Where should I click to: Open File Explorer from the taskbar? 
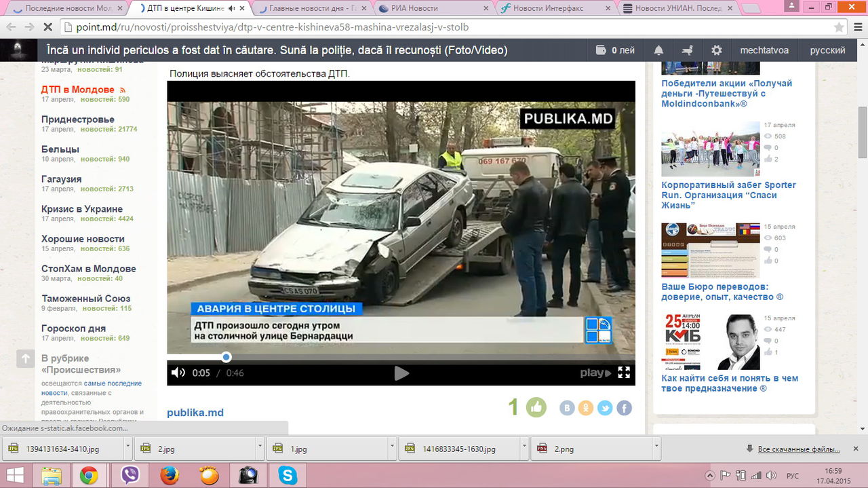coord(52,475)
